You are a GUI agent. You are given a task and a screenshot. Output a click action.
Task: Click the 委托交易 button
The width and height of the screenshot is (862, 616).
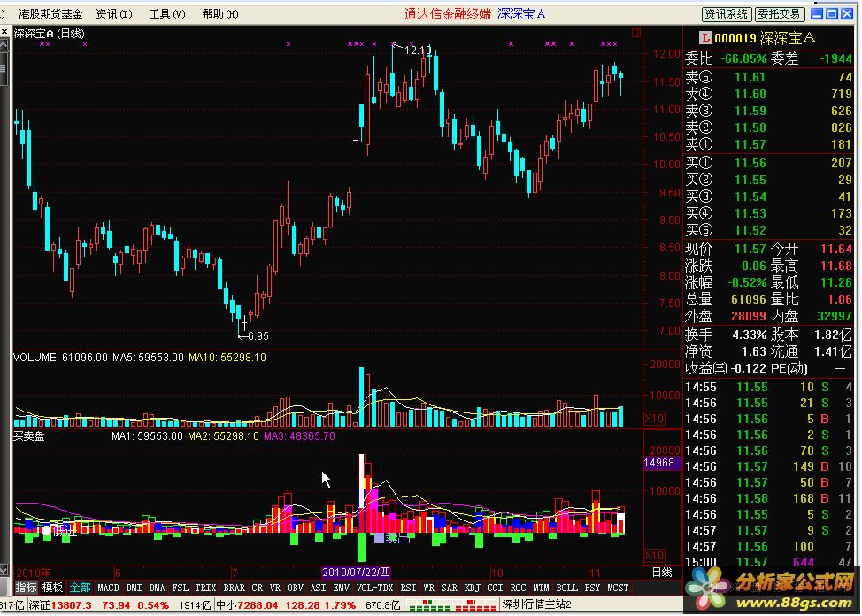coord(780,14)
